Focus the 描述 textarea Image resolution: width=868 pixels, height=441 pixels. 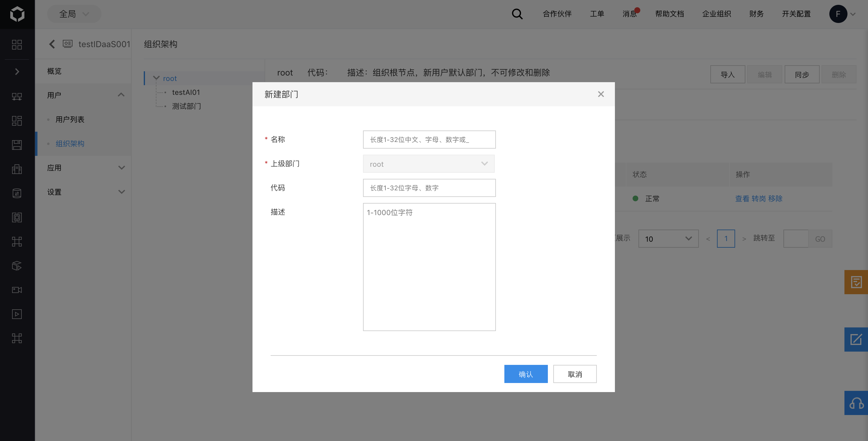click(x=429, y=267)
